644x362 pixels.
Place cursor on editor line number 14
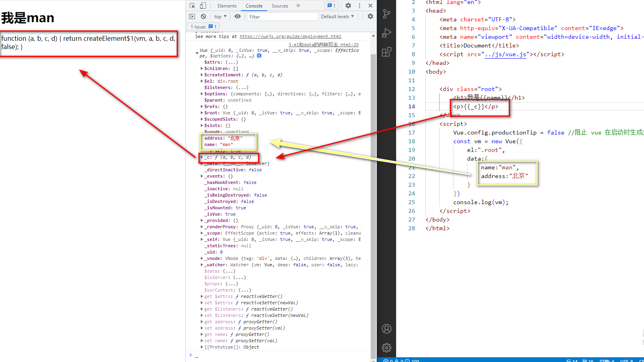click(x=412, y=106)
